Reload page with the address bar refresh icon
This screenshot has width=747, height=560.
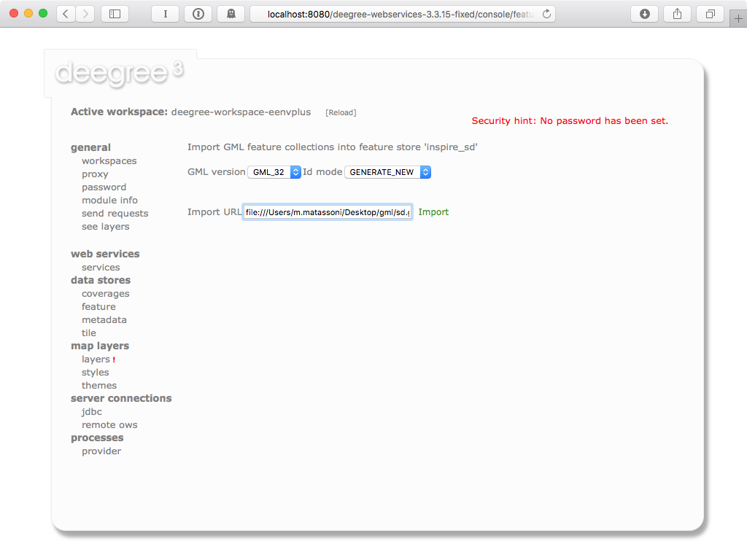[546, 14]
